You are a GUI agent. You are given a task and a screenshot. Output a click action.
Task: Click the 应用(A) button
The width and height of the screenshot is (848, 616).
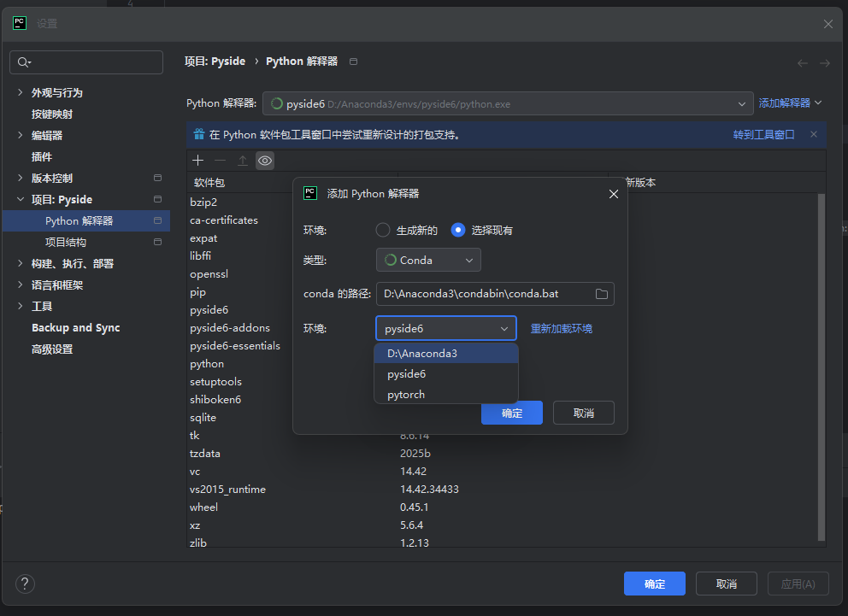click(798, 584)
